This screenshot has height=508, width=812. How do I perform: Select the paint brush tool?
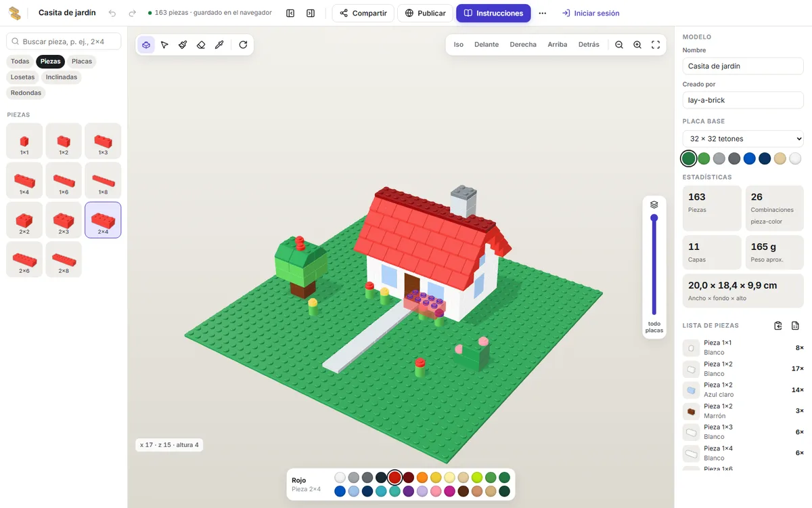point(183,45)
